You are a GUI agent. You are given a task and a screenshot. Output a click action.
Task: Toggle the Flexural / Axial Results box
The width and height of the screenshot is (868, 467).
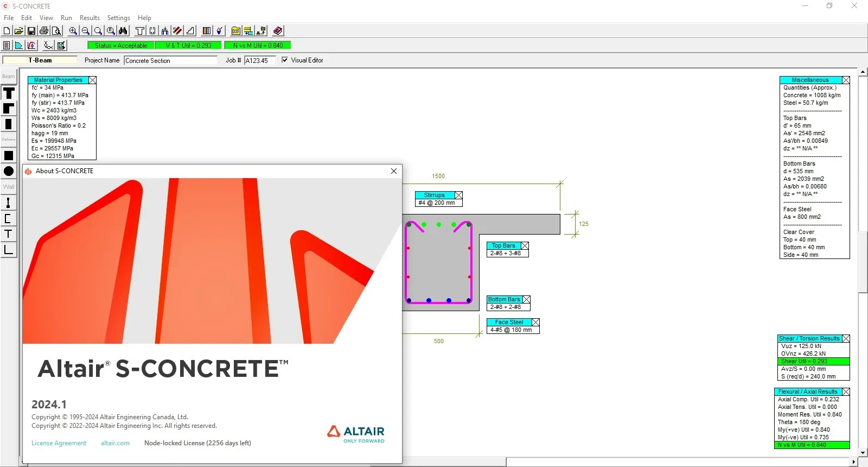coord(846,392)
